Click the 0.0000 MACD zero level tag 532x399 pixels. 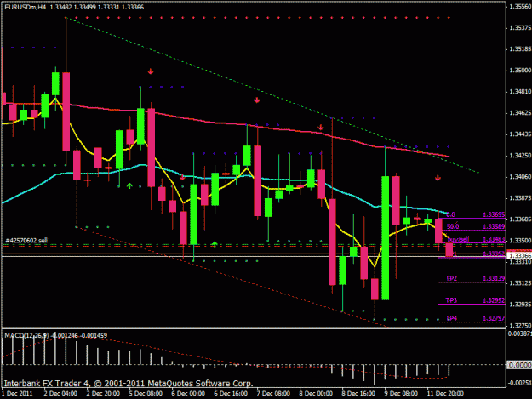point(519,365)
